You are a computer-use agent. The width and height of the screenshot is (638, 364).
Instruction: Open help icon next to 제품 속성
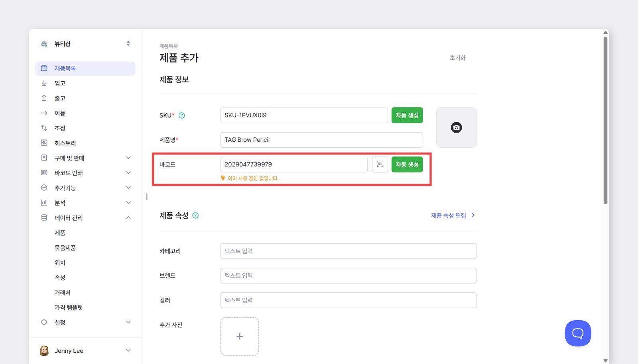click(195, 215)
